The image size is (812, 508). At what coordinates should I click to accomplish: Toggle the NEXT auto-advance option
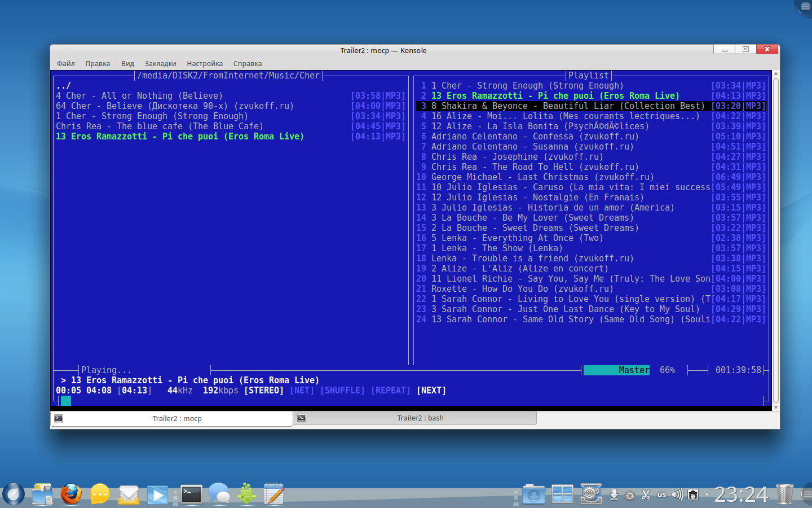pyautogui.click(x=431, y=391)
